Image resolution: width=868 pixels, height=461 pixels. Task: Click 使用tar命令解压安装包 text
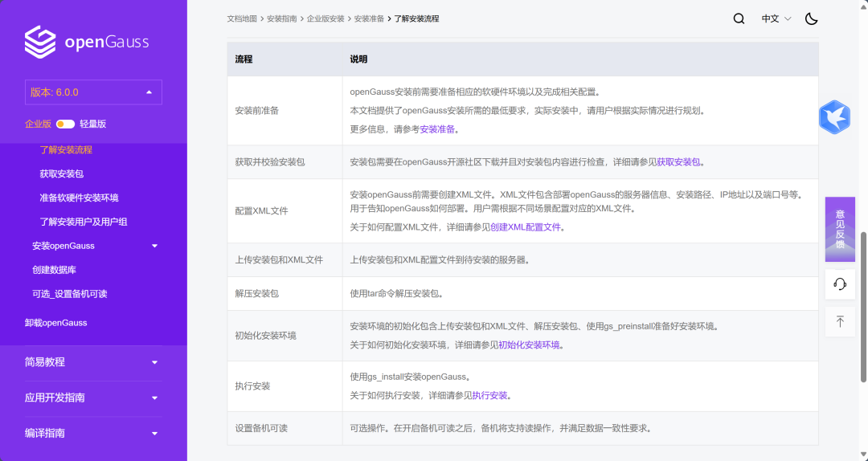(396, 294)
